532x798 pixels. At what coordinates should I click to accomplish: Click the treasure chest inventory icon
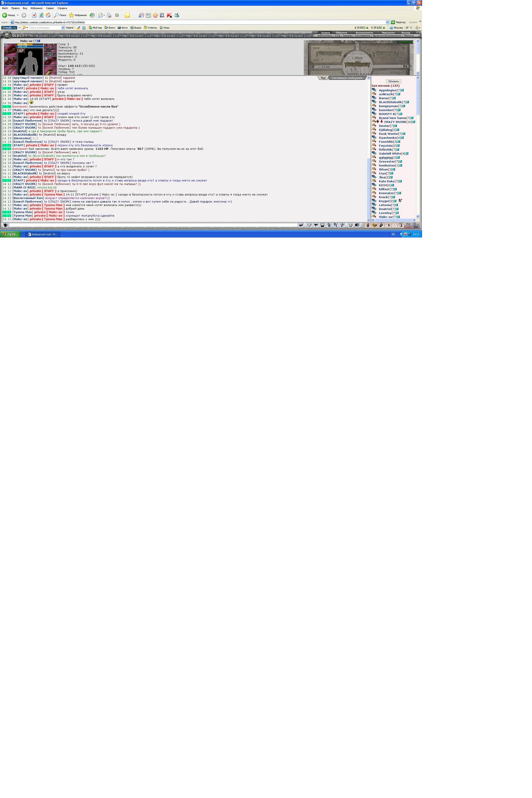[x=375, y=225]
